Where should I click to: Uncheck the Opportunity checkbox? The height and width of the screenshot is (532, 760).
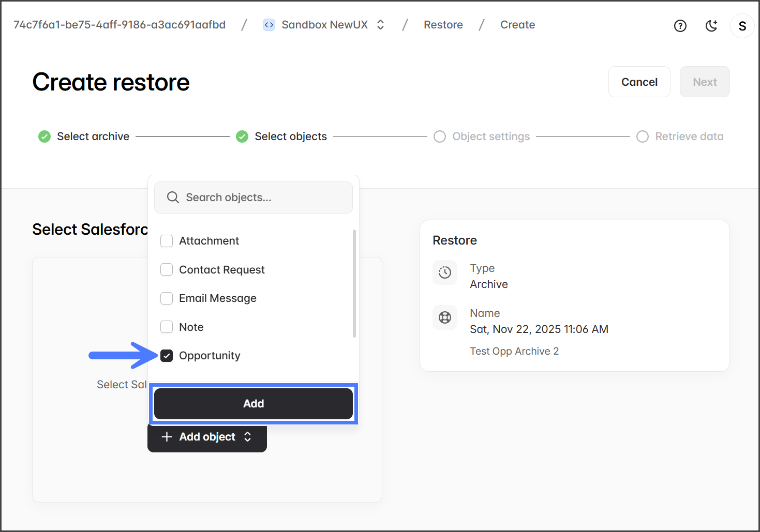point(167,356)
